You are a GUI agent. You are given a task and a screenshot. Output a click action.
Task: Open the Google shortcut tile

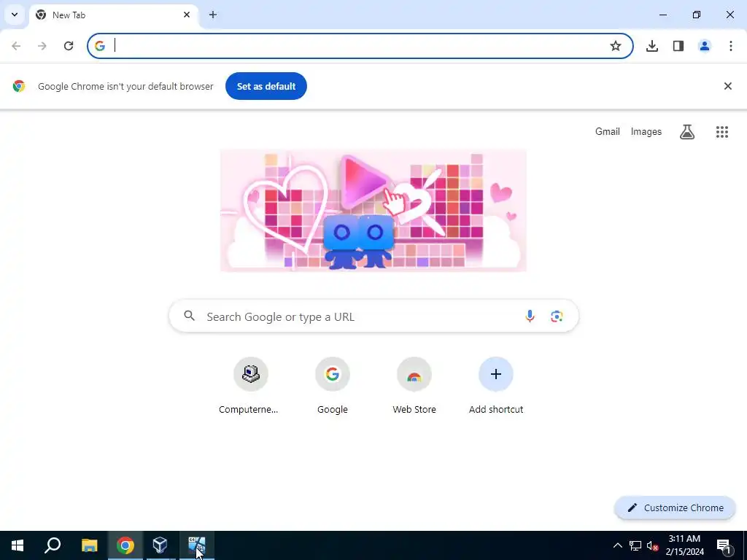point(333,386)
